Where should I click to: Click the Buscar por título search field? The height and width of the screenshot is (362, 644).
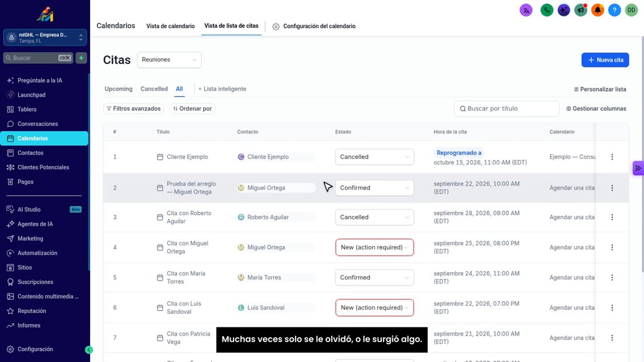click(x=506, y=108)
